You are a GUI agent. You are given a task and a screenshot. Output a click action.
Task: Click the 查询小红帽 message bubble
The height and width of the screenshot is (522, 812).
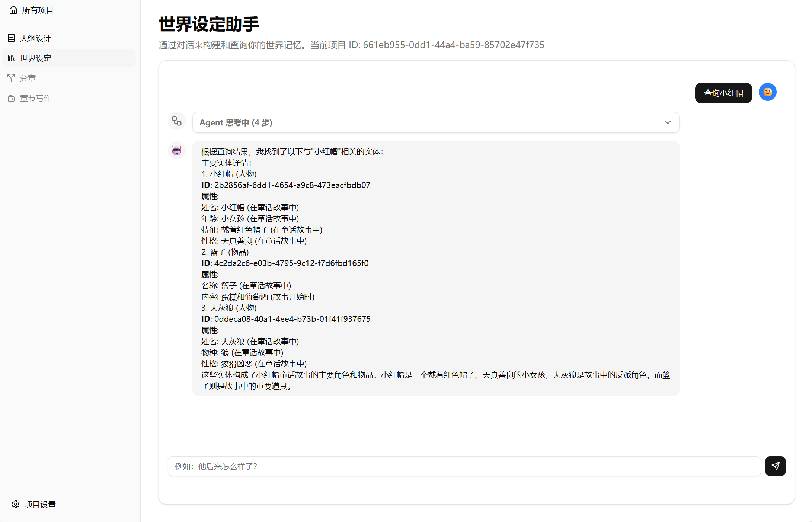723,93
